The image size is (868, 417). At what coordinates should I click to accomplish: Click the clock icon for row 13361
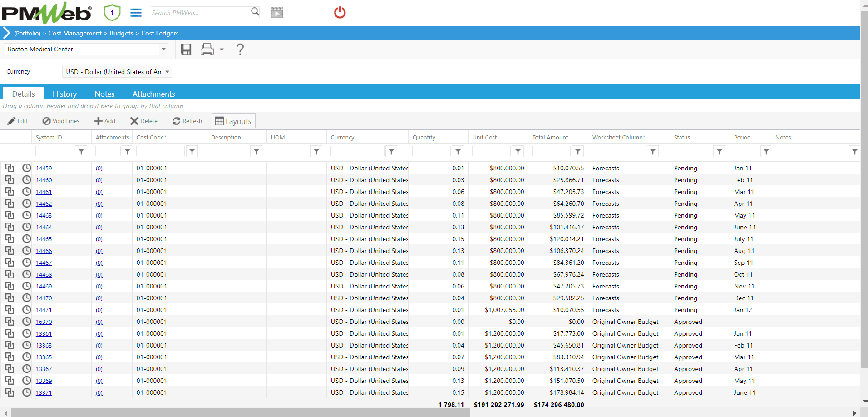click(27, 333)
